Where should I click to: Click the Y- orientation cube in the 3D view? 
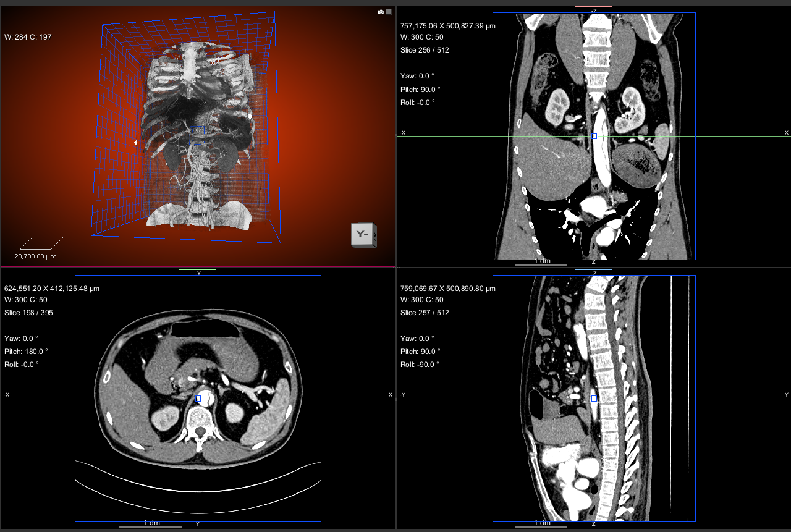[363, 235]
